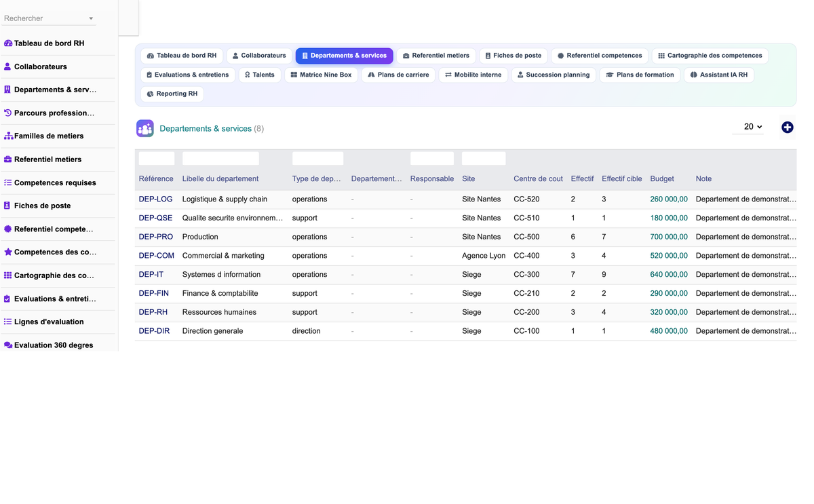Screen dimensions: 814x504
Task: Click the Fiches de poste sidebar document icon
Action: pos(8,206)
